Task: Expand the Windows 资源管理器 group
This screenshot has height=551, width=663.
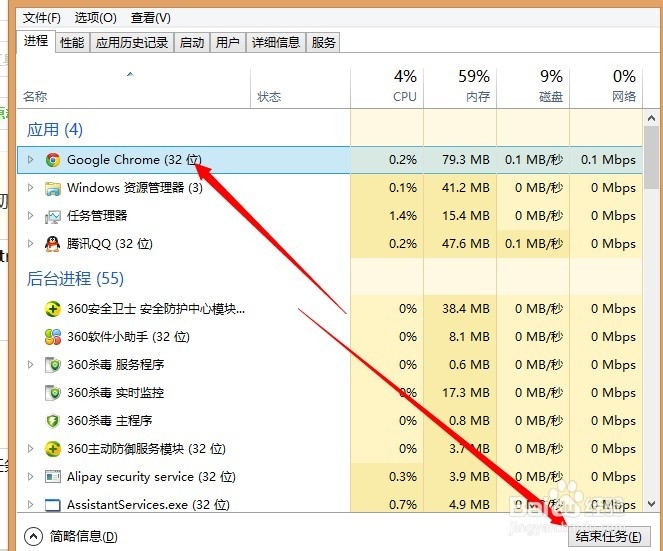Action: [30, 187]
